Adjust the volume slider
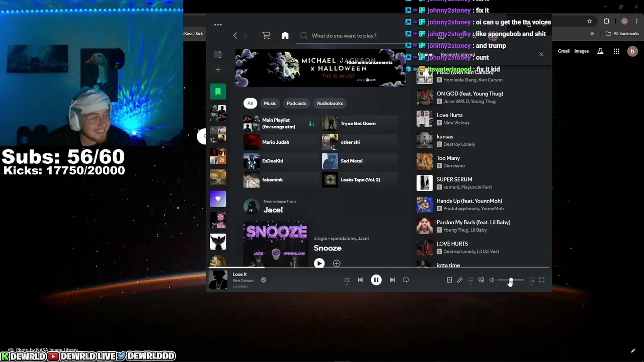Viewport: 644px width, 362px height. [510, 280]
